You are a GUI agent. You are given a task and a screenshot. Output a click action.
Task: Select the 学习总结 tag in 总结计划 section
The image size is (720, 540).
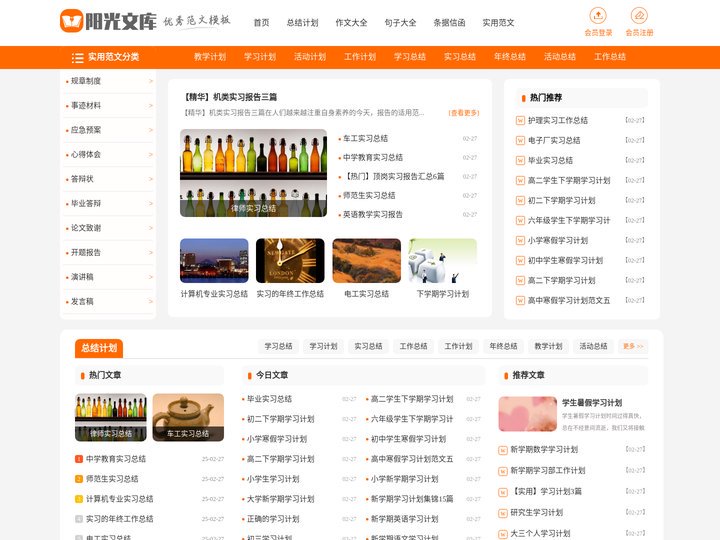(x=278, y=346)
